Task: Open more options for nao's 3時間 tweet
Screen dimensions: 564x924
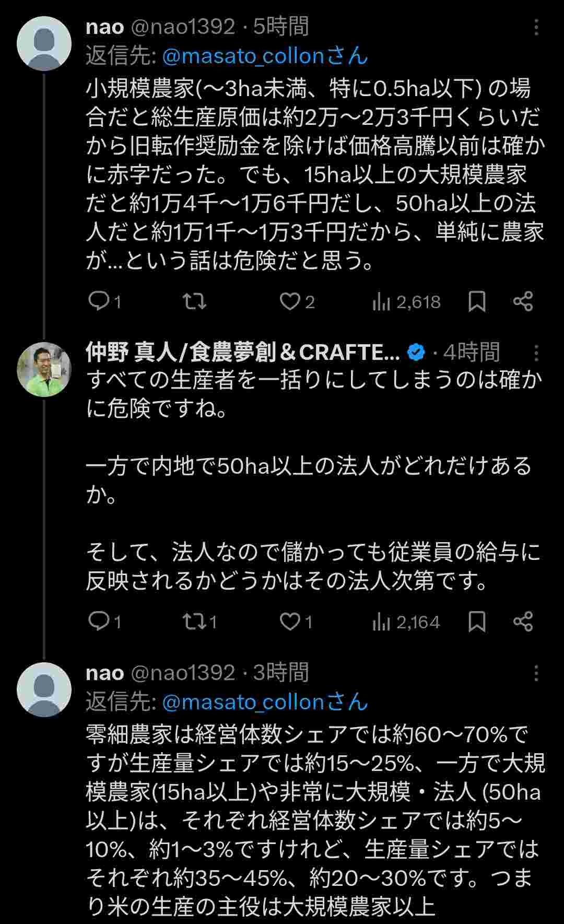Action: coord(536,673)
